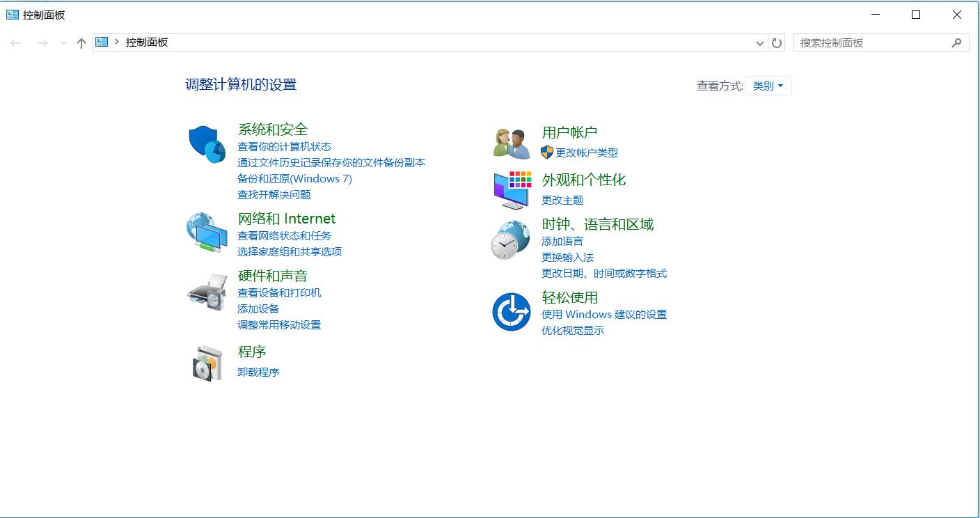The width and height of the screenshot is (980, 518).
Task: Click the 网络和 Internet globe icon
Action: (206, 233)
